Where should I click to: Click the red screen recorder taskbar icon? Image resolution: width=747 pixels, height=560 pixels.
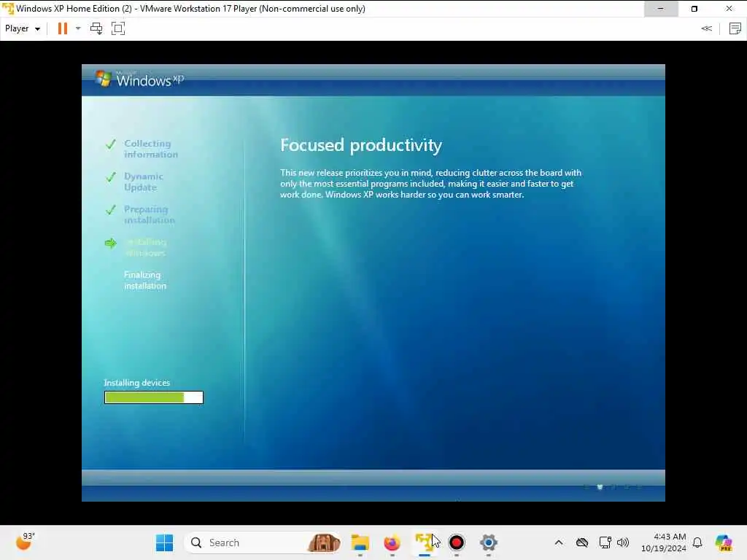[x=457, y=542]
